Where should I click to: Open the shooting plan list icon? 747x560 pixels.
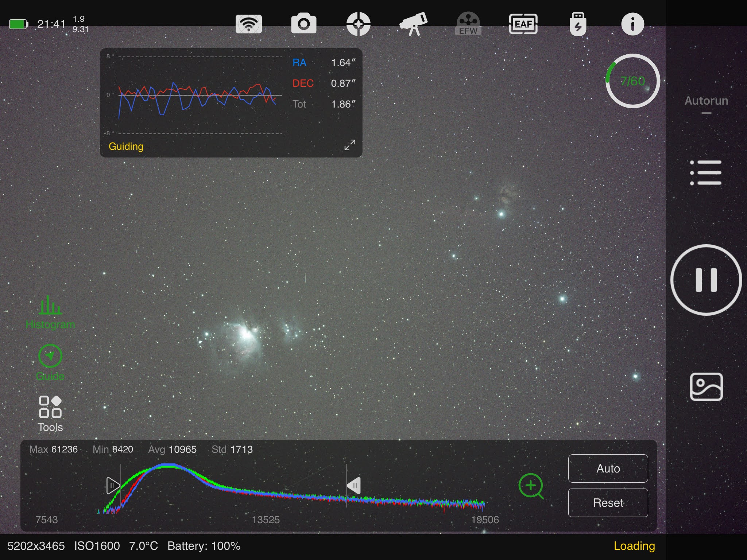pyautogui.click(x=706, y=172)
